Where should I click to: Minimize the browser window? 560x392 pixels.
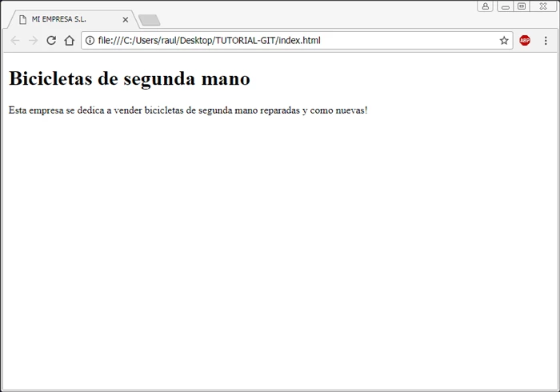click(506, 6)
